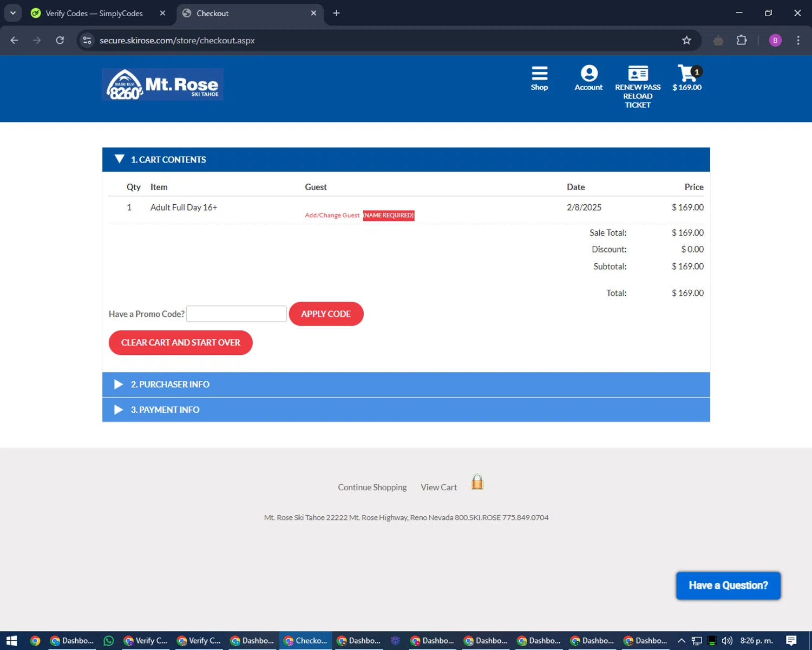Click the Mt. Rose Ski Tahoe logo
Screen dimensions: 812x650
[x=162, y=84]
